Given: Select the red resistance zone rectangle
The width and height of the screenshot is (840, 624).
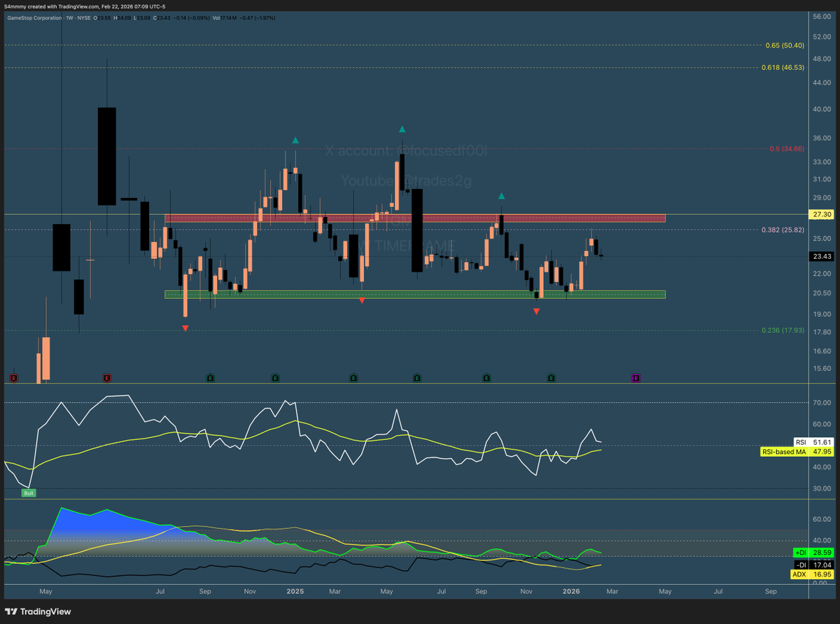Looking at the screenshot, I should 414,218.
